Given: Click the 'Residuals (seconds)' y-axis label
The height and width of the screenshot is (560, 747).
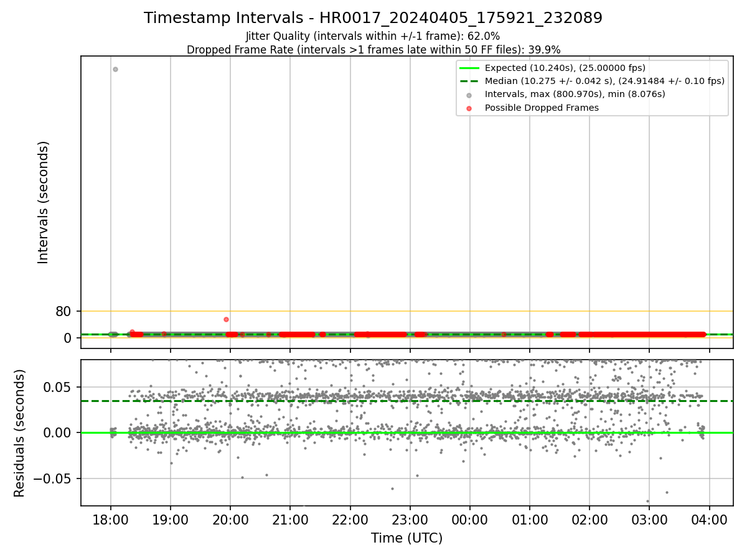Looking at the screenshot, I should coord(20,433).
